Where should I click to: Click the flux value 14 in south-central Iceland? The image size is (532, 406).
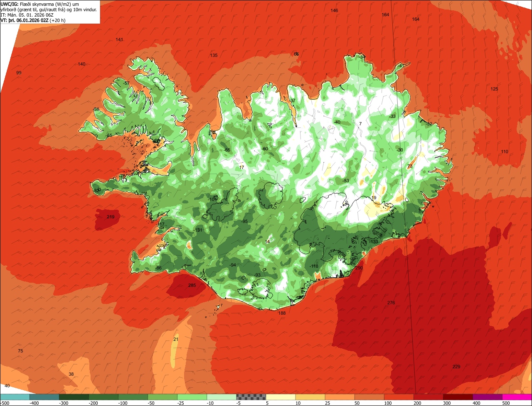[x=267, y=242]
